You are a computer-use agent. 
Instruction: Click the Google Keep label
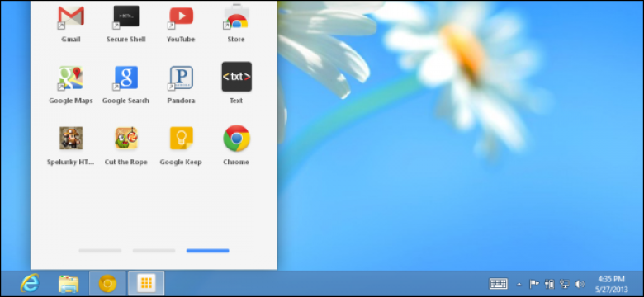(181, 162)
